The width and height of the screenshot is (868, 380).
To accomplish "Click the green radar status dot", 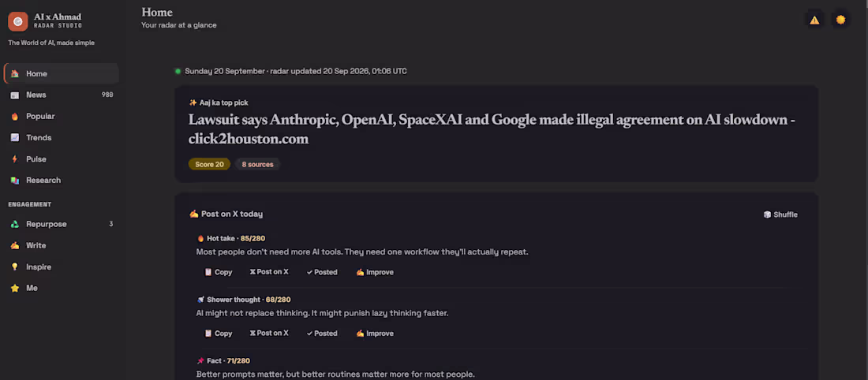I will pyautogui.click(x=178, y=72).
